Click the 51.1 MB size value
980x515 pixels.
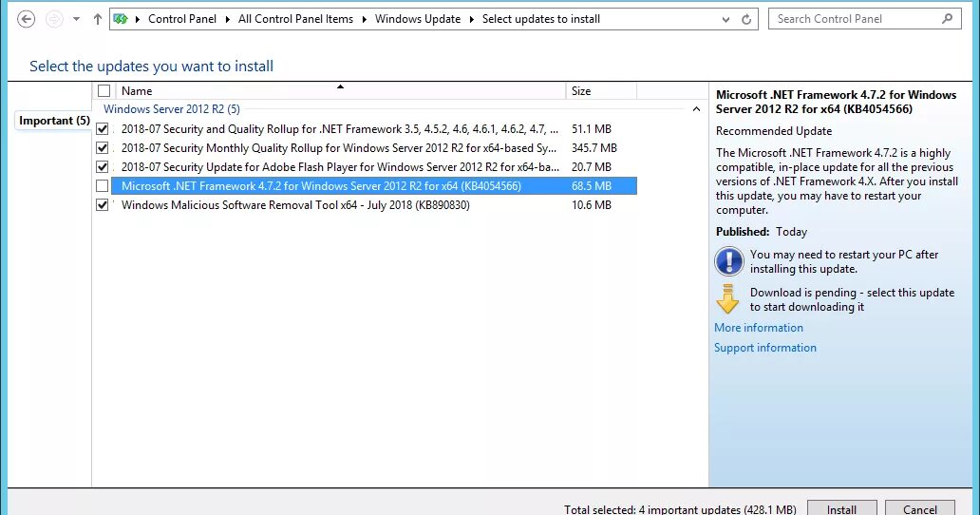point(592,129)
